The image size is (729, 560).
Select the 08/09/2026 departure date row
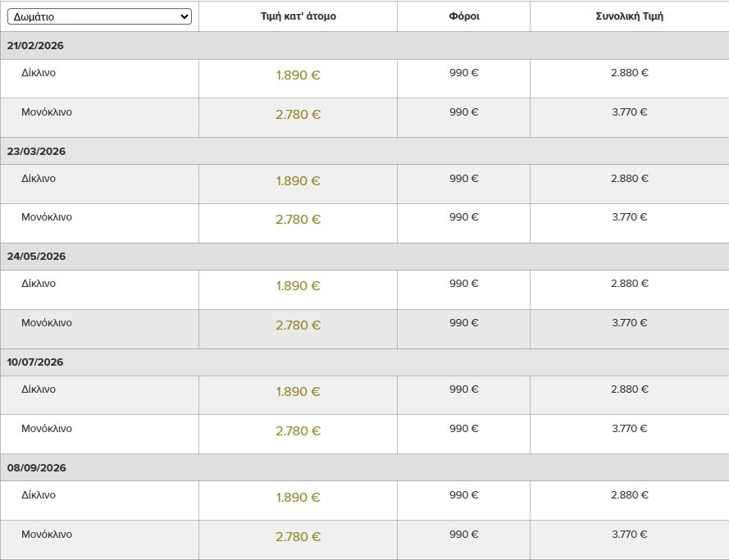35,468
